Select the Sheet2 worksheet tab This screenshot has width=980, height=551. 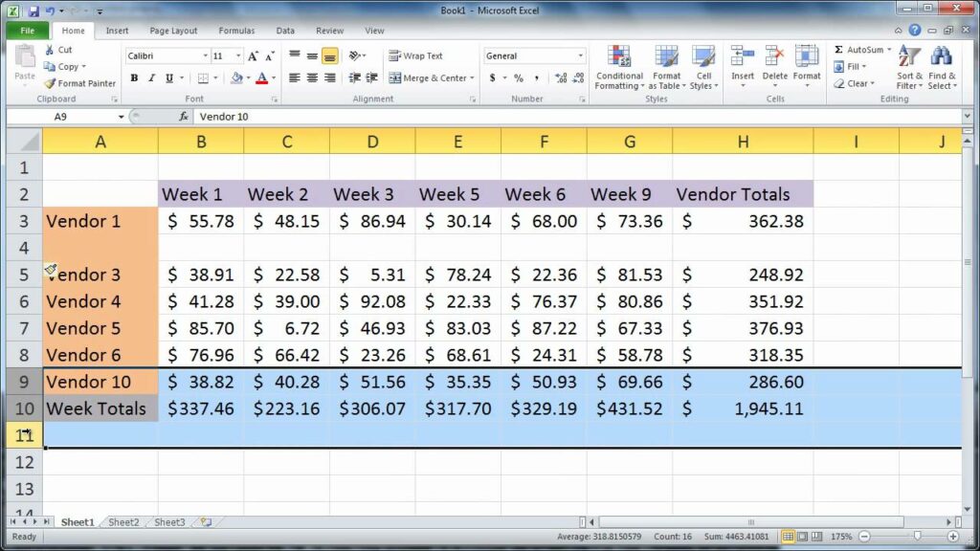(122, 522)
